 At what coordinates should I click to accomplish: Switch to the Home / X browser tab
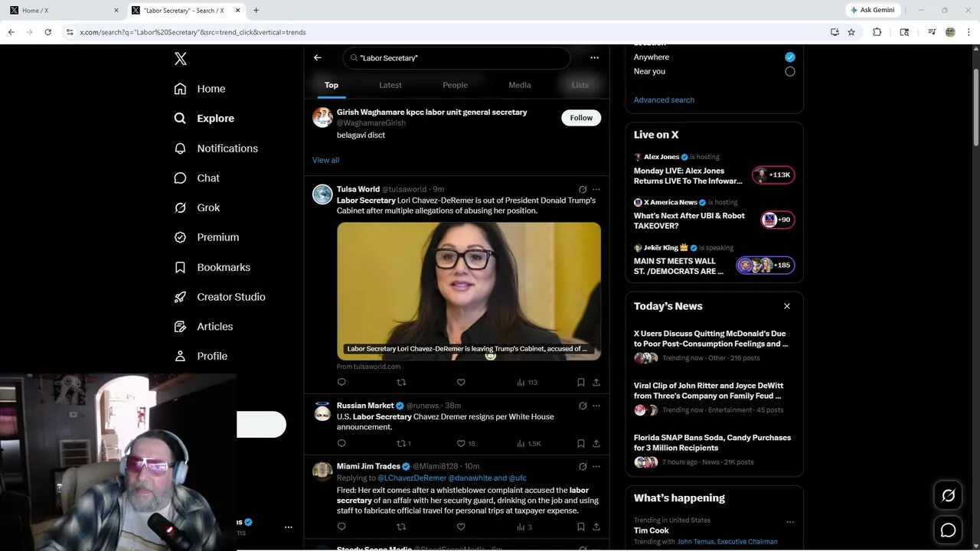tap(64, 10)
